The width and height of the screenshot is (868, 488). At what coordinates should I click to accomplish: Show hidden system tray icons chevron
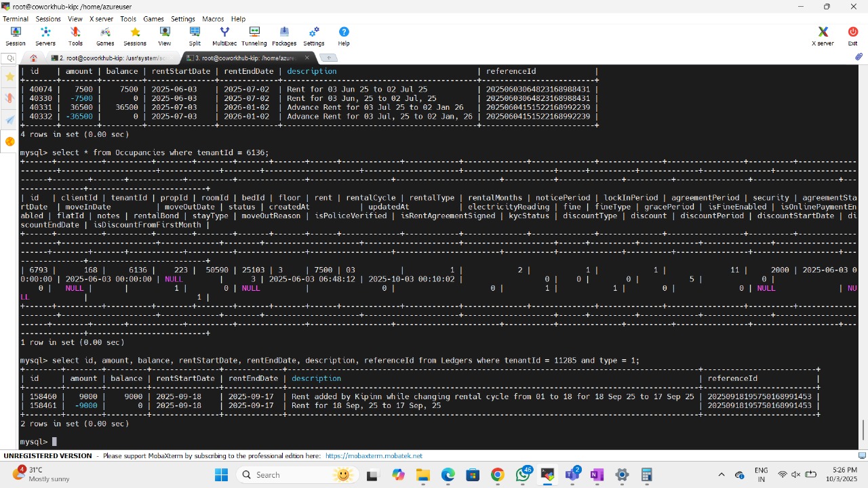(721, 475)
